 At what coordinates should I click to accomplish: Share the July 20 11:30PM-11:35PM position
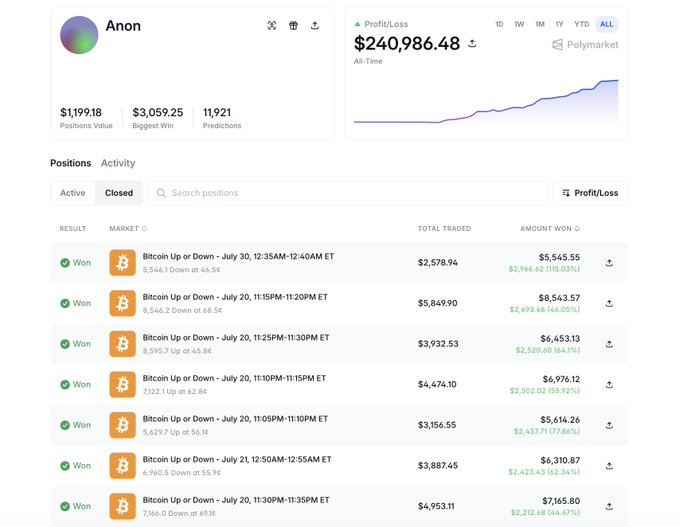pos(609,506)
